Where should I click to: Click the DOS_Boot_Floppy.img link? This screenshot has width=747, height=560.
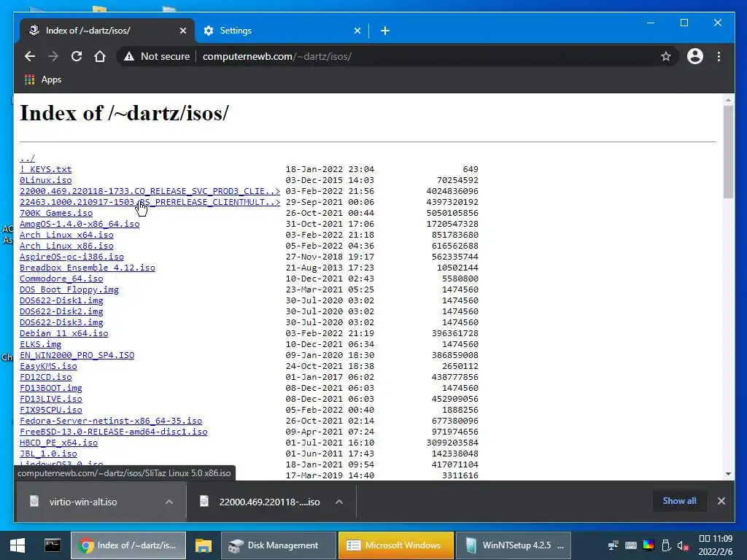(69, 289)
